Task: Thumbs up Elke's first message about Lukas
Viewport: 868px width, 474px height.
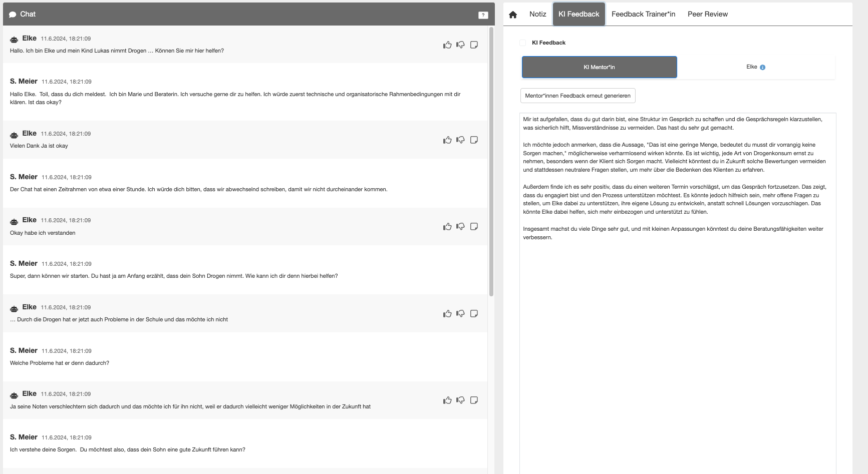Action: 447,45
